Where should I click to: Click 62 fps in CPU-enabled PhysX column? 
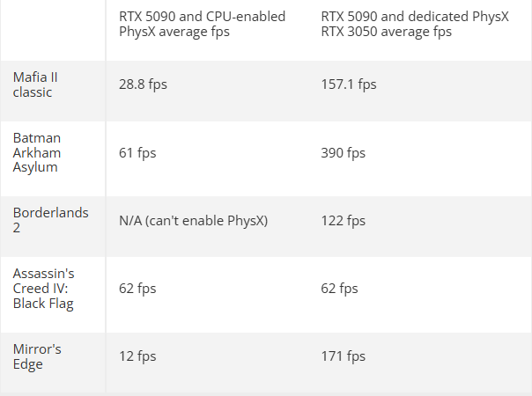(137, 289)
